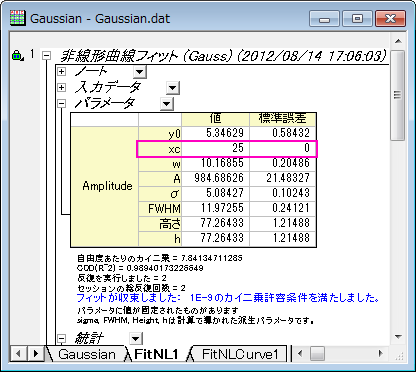Select y0 value 5.34629

click(216, 133)
